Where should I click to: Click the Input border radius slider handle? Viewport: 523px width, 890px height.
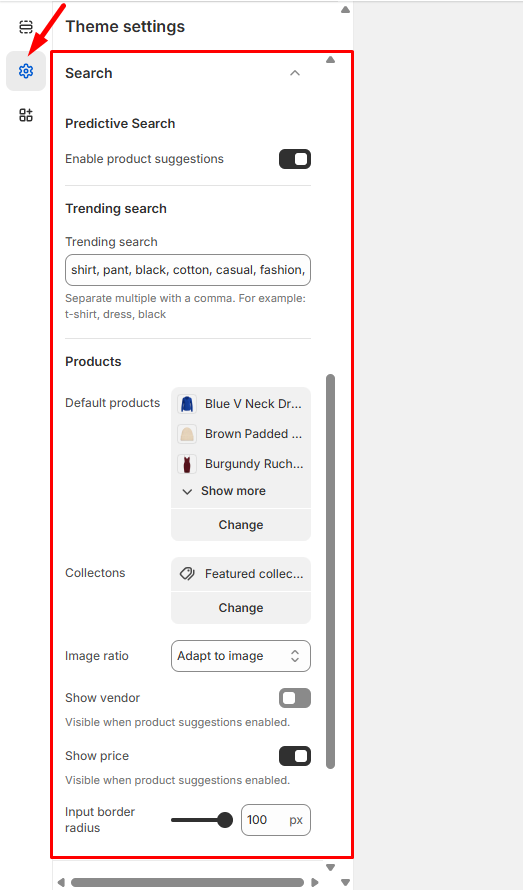coord(225,820)
